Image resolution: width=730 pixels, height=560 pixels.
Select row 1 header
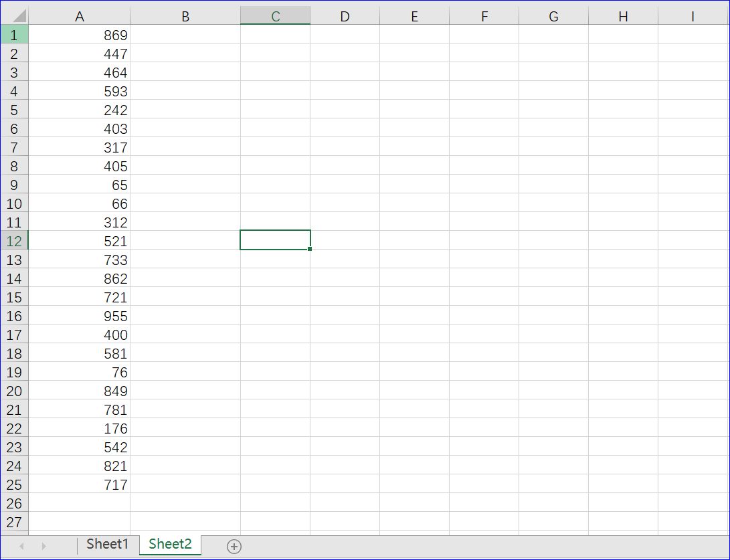pyautogui.click(x=15, y=34)
